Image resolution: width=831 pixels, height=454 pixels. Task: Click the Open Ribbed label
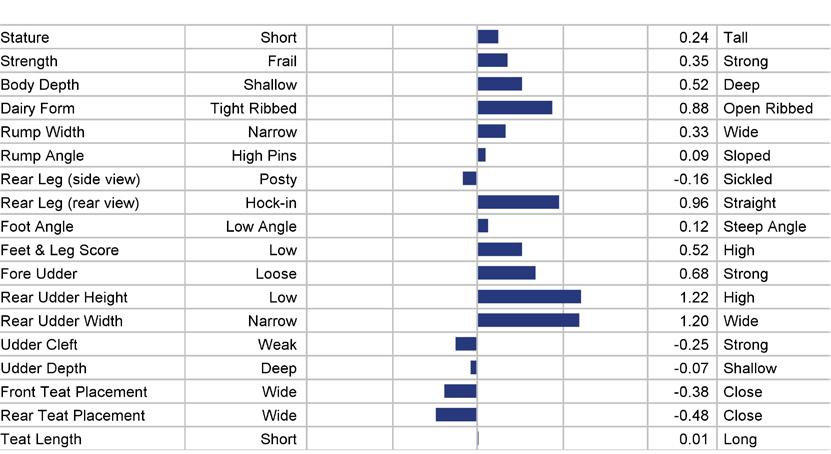(768, 109)
